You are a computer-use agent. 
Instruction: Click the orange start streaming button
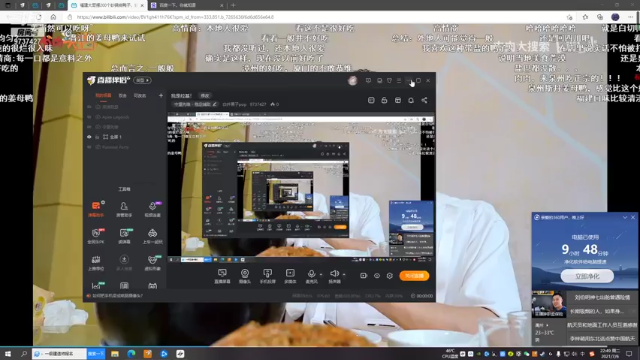pos(414,276)
